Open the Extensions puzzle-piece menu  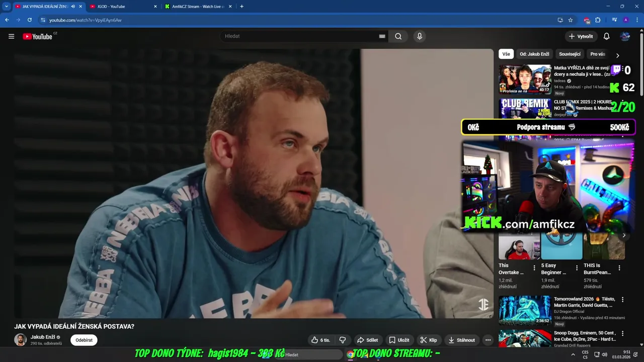pyautogui.click(x=598, y=20)
